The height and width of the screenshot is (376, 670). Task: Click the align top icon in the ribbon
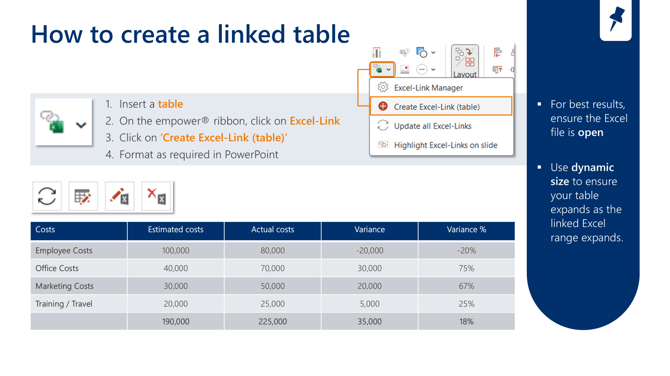point(497,69)
